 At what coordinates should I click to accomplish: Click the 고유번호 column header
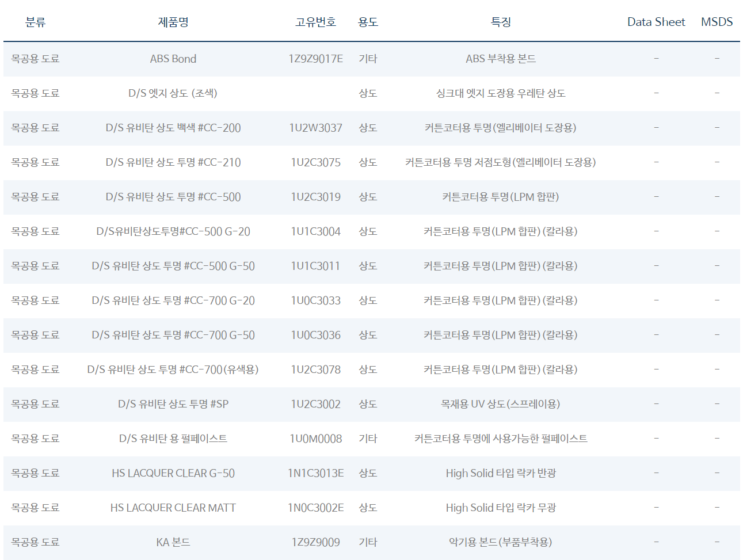(x=315, y=22)
